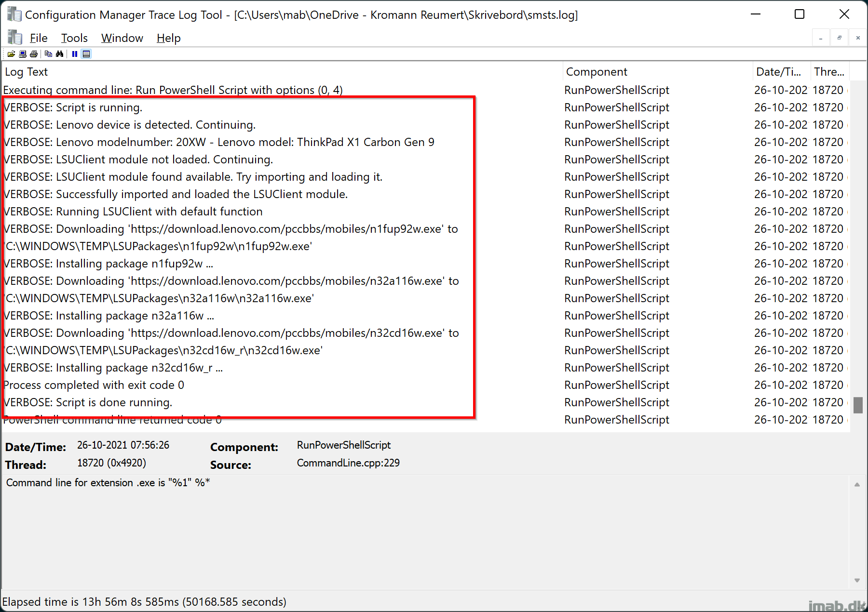Select the 'Running LSUClient with default function' row
This screenshot has height=612, width=868.
pyautogui.click(x=425, y=212)
